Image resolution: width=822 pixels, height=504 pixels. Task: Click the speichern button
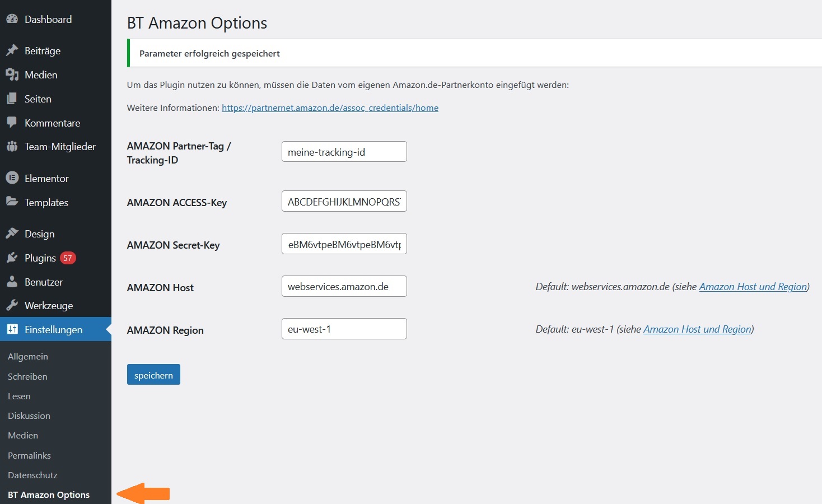click(x=153, y=375)
